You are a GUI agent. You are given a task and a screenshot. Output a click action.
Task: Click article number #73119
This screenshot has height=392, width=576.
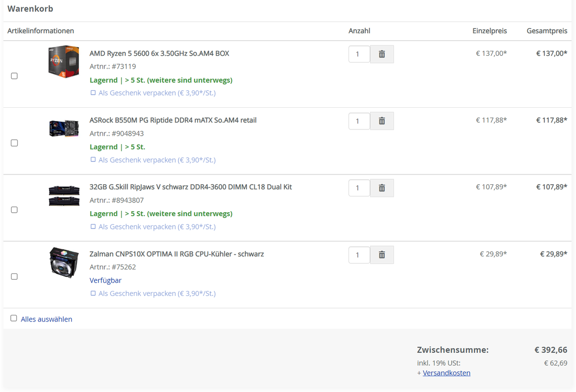[124, 67]
